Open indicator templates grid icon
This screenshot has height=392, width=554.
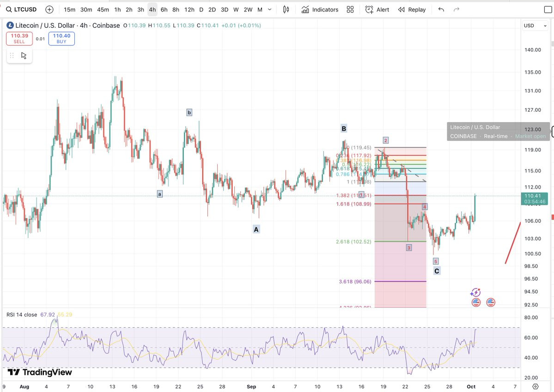click(x=350, y=10)
